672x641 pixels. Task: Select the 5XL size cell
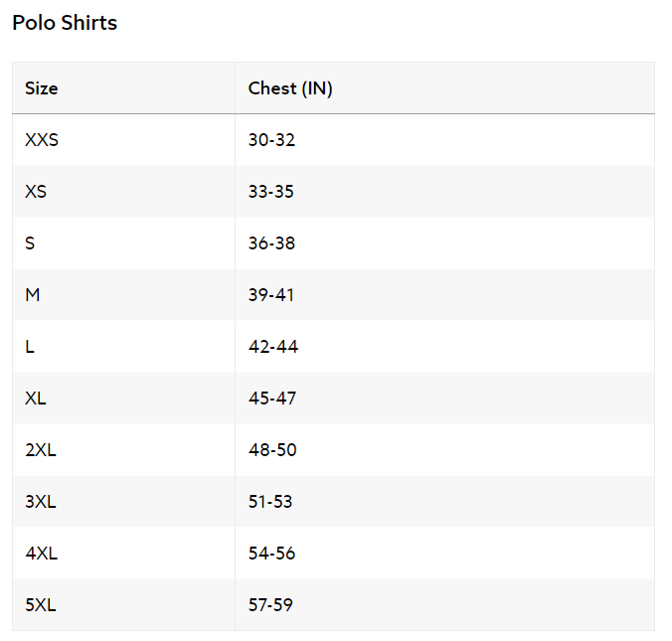click(x=41, y=605)
